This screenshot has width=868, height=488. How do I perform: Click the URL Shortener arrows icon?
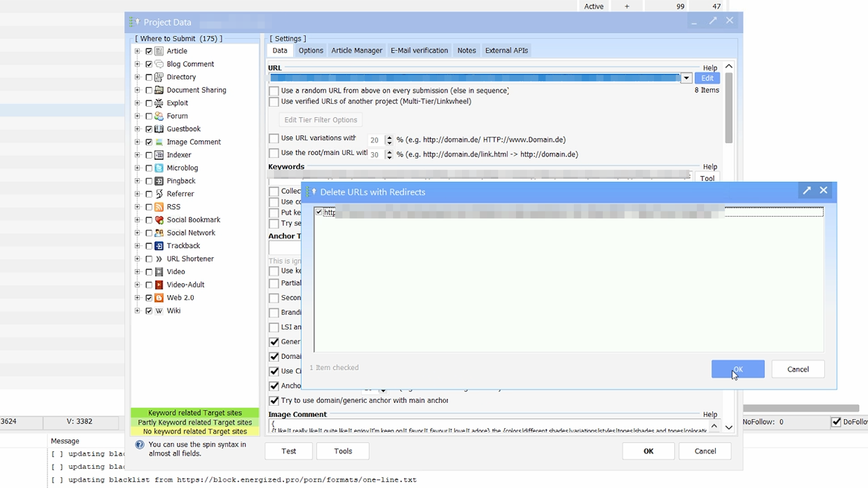point(159,259)
